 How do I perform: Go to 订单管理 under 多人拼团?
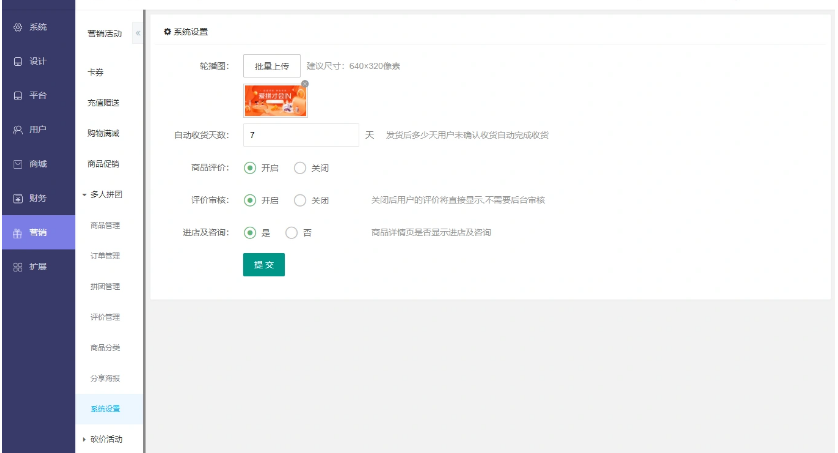tap(105, 256)
